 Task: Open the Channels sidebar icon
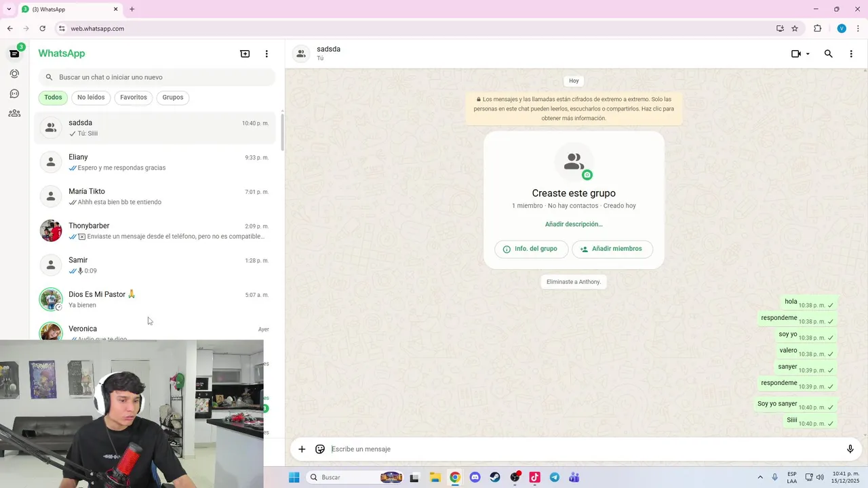14,94
